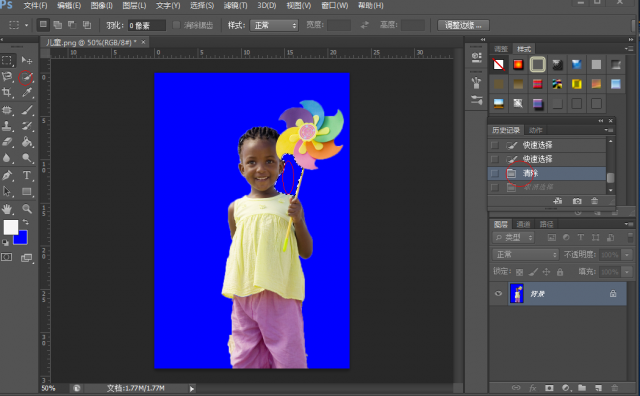Click the blue background color swatch

(x=20, y=238)
